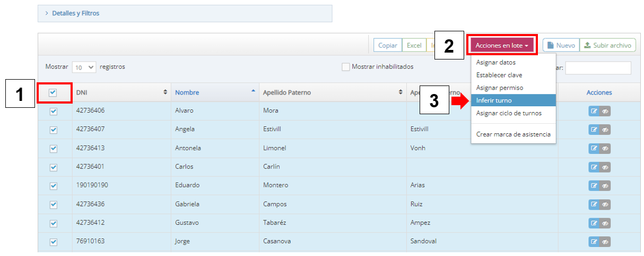
Task: Click the eye icon for Carlos Carlín
Action: (605, 167)
